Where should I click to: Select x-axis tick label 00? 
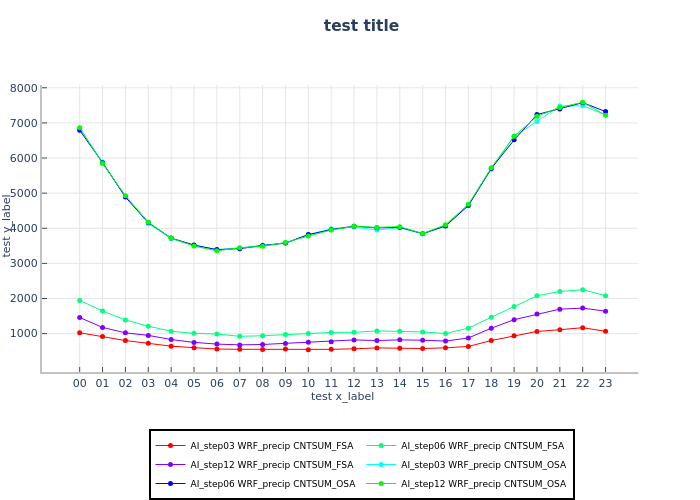coord(80,382)
